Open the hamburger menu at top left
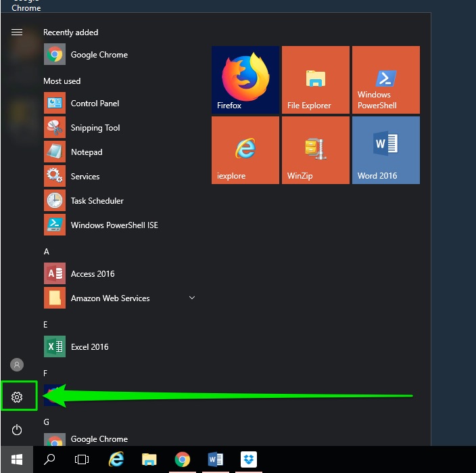This screenshot has width=476, height=473. [x=17, y=32]
